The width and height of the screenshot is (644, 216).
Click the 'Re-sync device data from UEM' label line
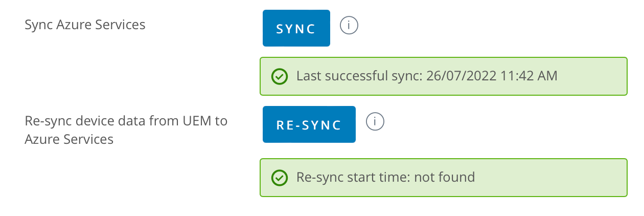(126, 121)
